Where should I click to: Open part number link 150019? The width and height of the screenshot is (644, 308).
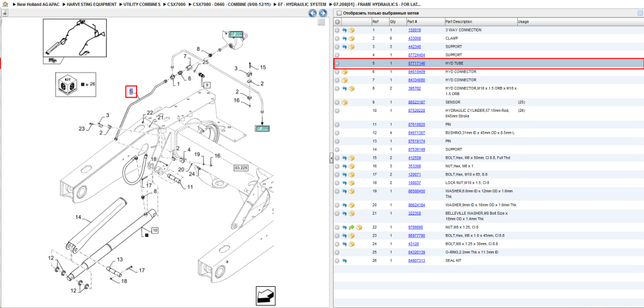414,30
